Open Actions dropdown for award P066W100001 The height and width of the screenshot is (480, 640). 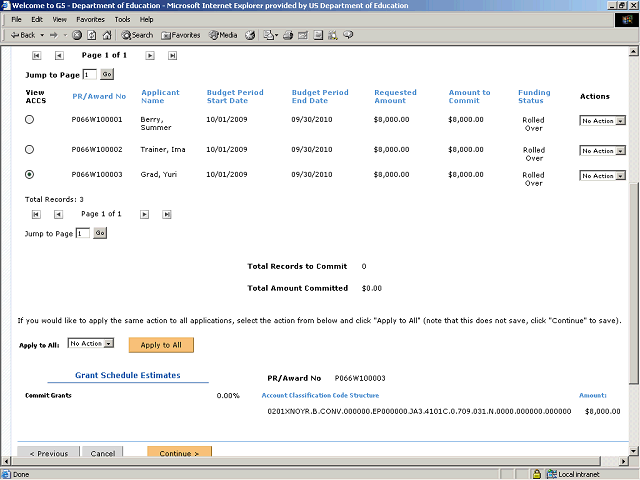coord(603,121)
